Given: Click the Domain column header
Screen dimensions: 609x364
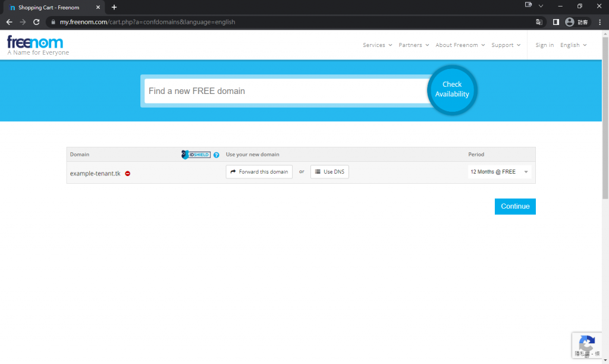Looking at the screenshot, I should tap(80, 155).
